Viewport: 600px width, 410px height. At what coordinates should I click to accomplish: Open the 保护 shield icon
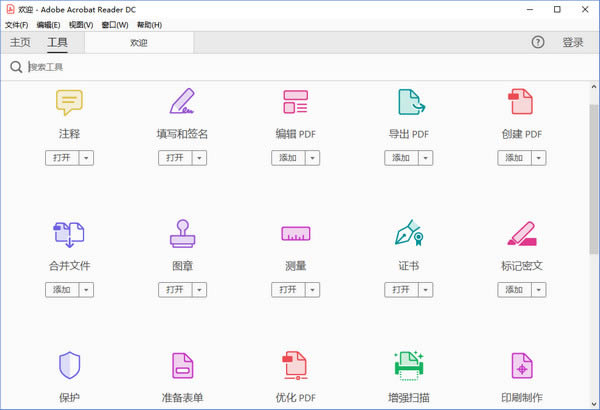[x=69, y=365]
